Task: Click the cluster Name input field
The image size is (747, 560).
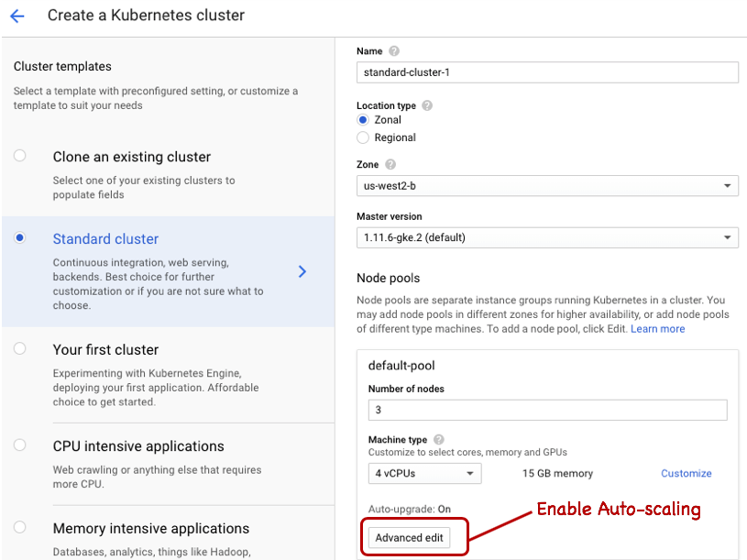Action: pyautogui.click(x=547, y=72)
